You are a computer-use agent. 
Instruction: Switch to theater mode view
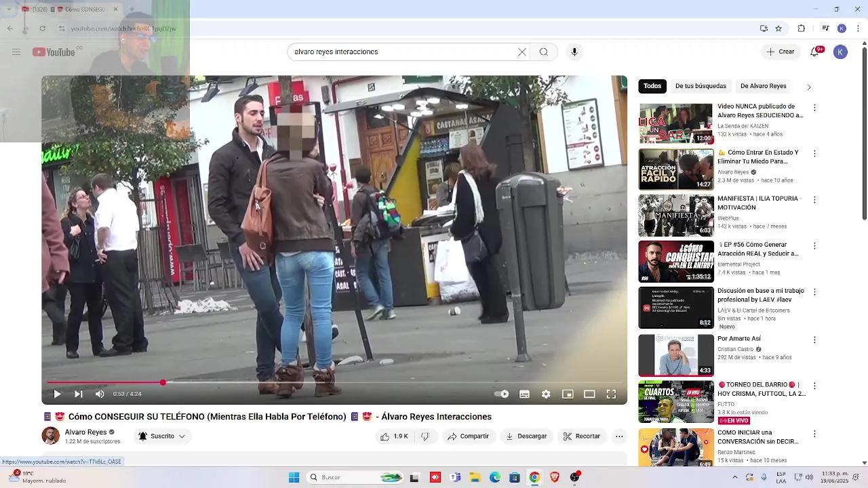589,394
